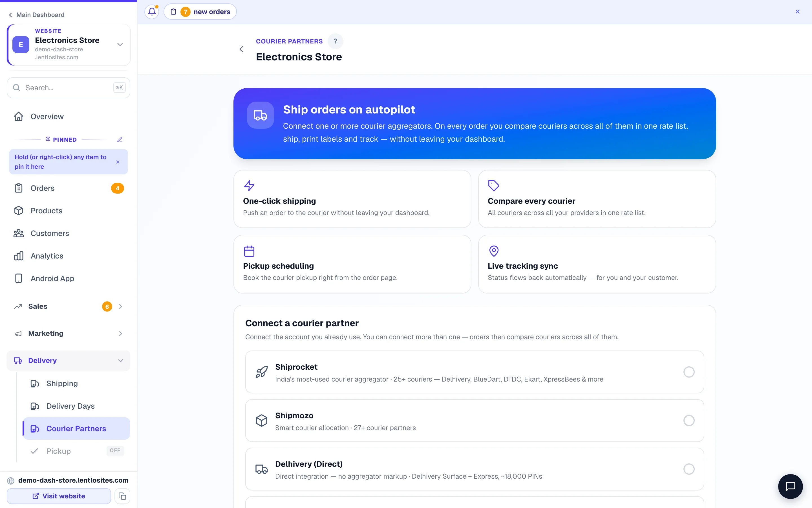Image resolution: width=812 pixels, height=508 pixels.
Task: Click the globe icon next to the store domain
Action: pos(11,480)
